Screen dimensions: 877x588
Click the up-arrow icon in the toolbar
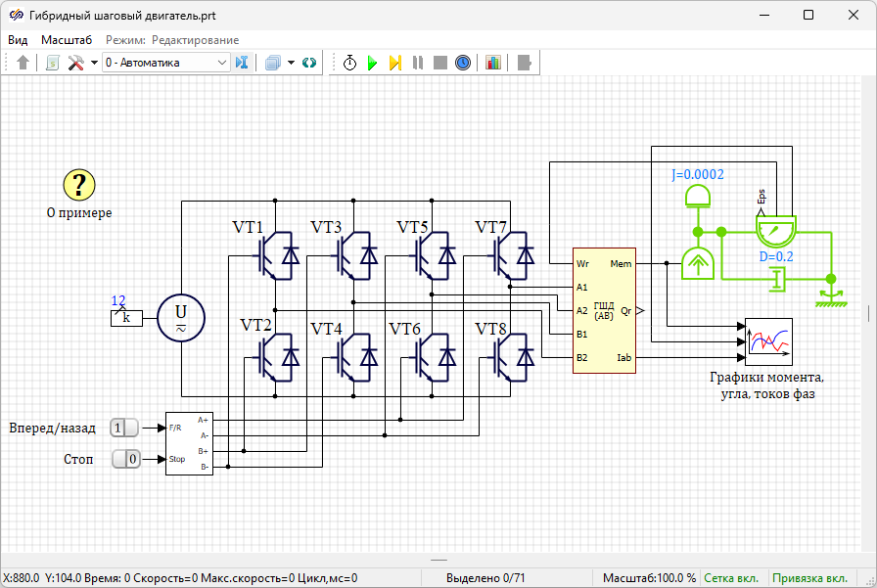(x=23, y=63)
